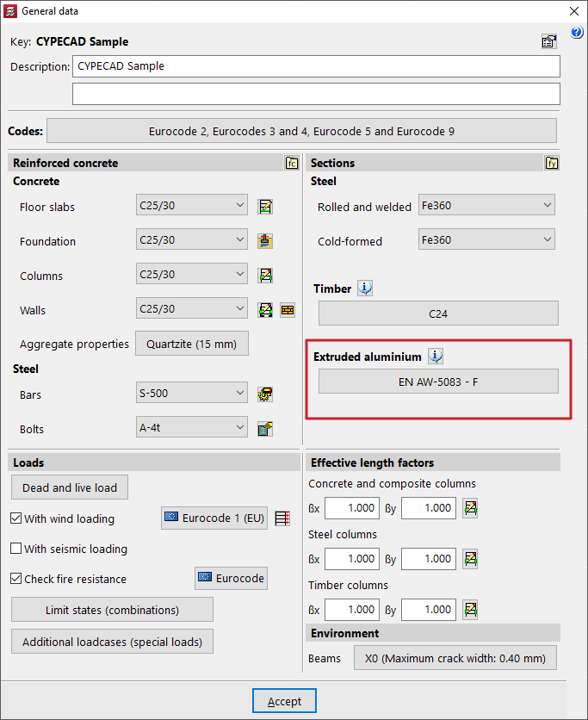The width and height of the screenshot is (588, 720).
Task: Disable the With wind loading checkbox
Action: tap(16, 518)
